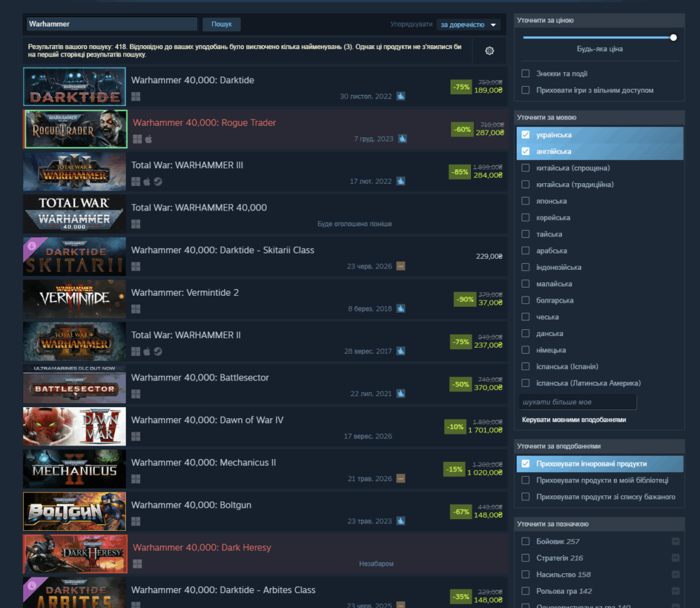700x608 pixels.
Task: Check the чеська language filter
Action: [526, 317]
